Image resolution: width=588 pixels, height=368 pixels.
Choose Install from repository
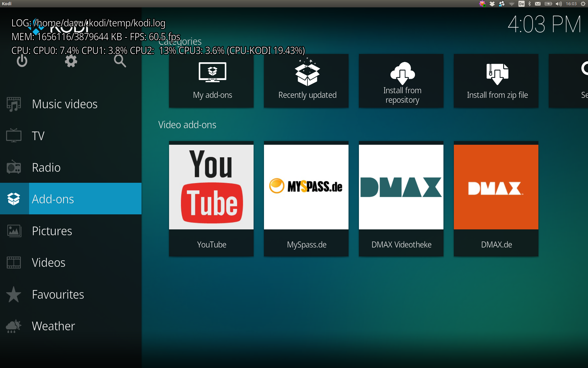tap(401, 81)
